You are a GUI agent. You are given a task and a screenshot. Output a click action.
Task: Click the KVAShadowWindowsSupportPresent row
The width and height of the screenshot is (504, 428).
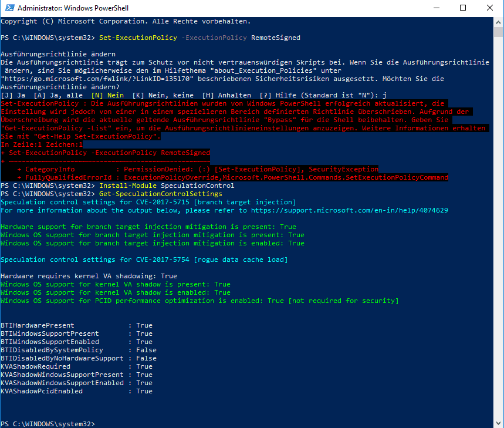tap(76, 375)
